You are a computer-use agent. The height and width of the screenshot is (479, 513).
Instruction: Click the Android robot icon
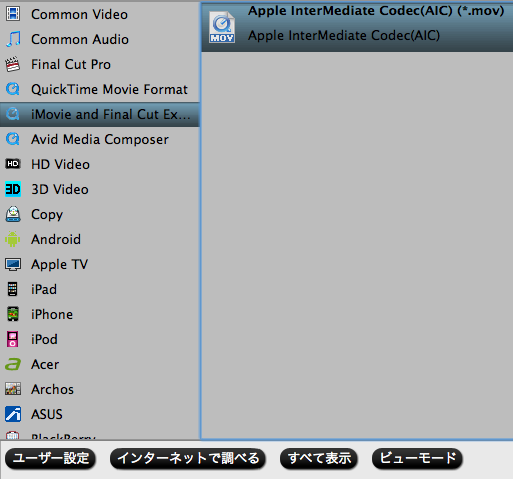pyautogui.click(x=13, y=239)
